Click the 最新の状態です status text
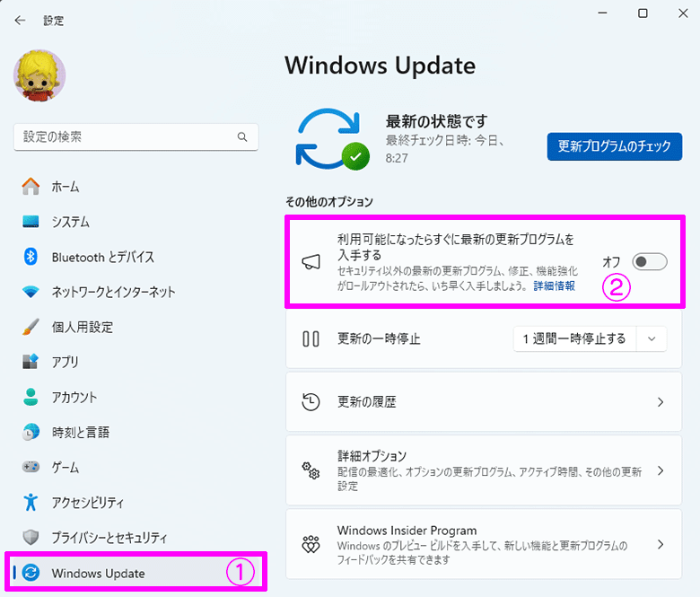Screen dimensions: 700x597 (436, 121)
